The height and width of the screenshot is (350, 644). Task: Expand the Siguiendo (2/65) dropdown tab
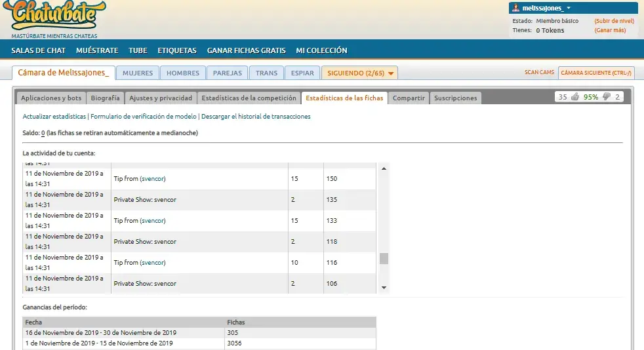359,73
